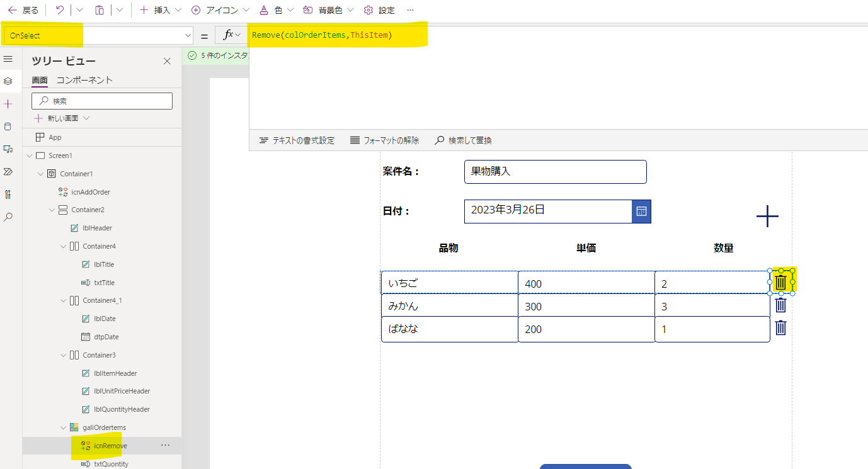Image resolution: width=868 pixels, height=469 pixels.
Task: Select icnAddOrder in the tree
Action: coord(91,192)
